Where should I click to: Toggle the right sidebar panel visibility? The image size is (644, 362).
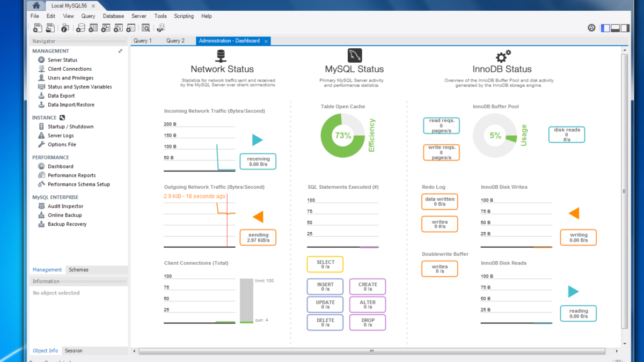point(625,28)
